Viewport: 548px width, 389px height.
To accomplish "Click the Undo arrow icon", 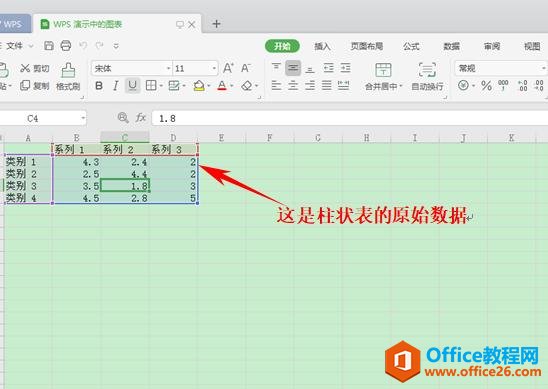I will point(83,46).
